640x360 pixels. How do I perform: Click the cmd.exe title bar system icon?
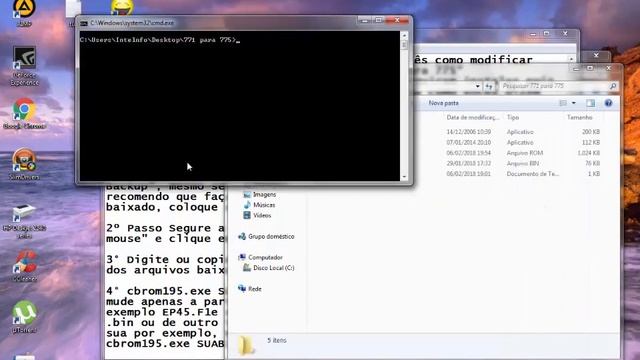click(84, 23)
